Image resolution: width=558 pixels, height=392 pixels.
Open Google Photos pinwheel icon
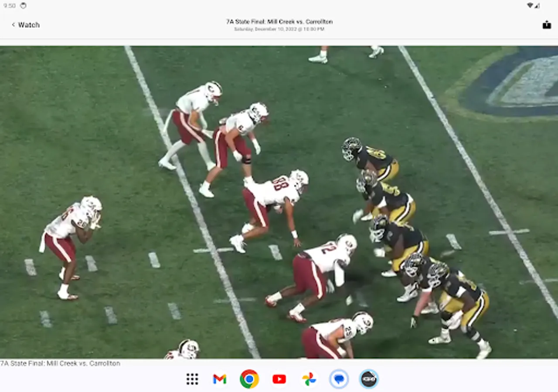click(x=309, y=379)
